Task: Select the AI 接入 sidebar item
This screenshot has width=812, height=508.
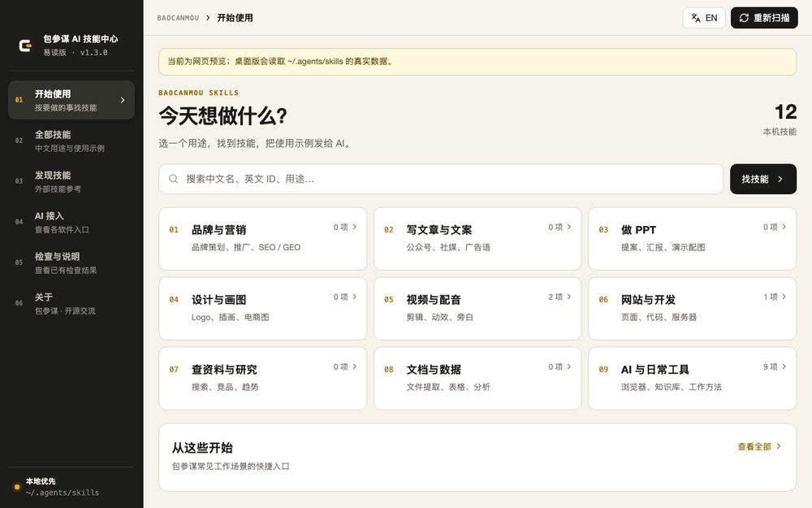Action: coord(71,222)
